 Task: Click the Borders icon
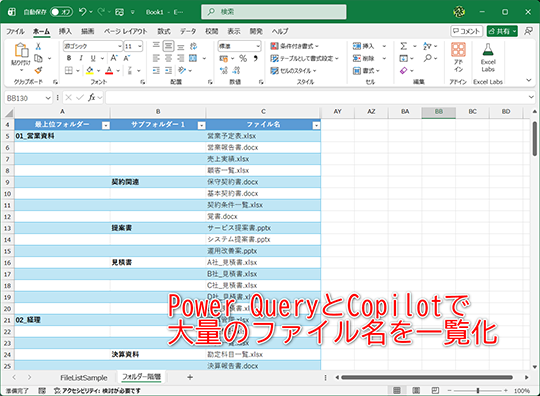(69, 71)
